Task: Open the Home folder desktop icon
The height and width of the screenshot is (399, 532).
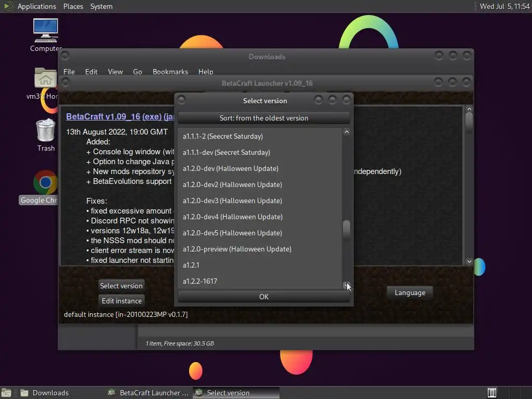Action: click(x=45, y=84)
